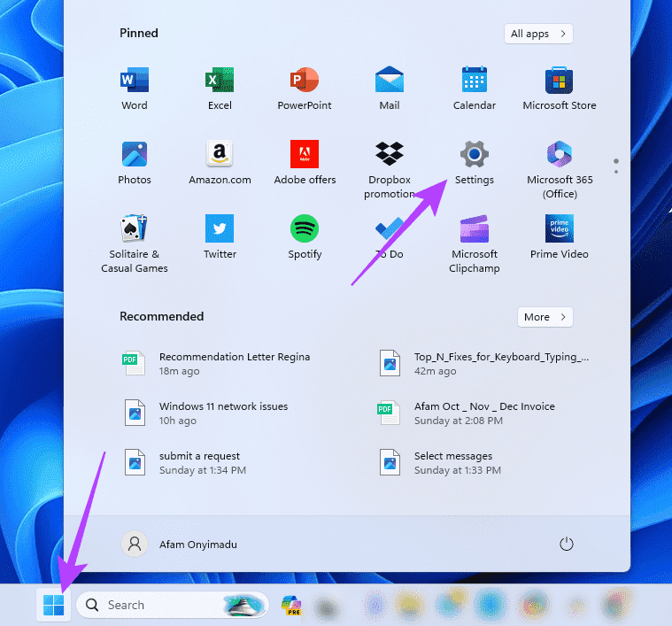Open the Calendar app
The height and width of the screenshot is (626, 672).
pos(474,89)
